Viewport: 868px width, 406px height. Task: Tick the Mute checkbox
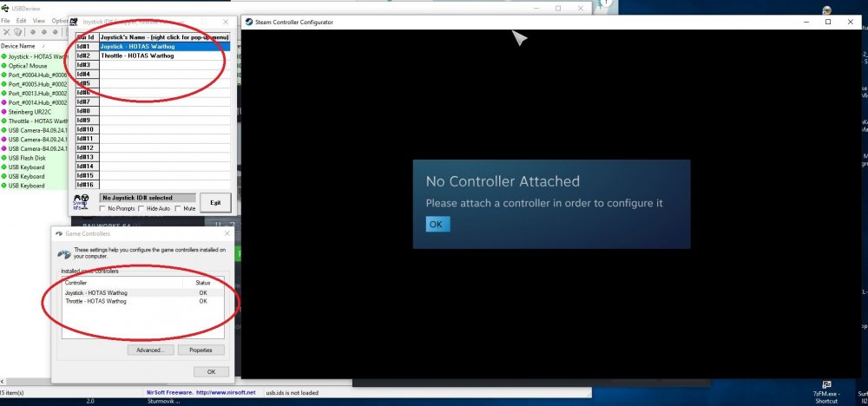click(x=178, y=208)
